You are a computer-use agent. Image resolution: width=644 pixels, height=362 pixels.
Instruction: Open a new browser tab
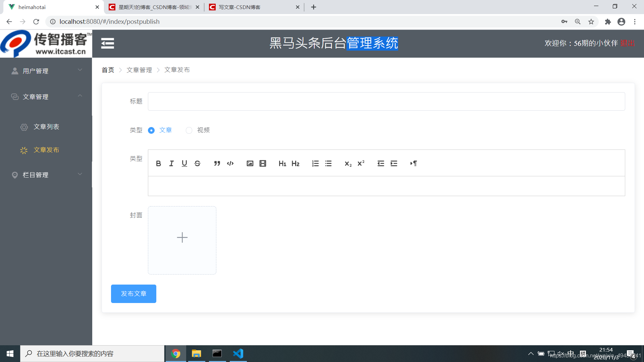pyautogui.click(x=314, y=7)
